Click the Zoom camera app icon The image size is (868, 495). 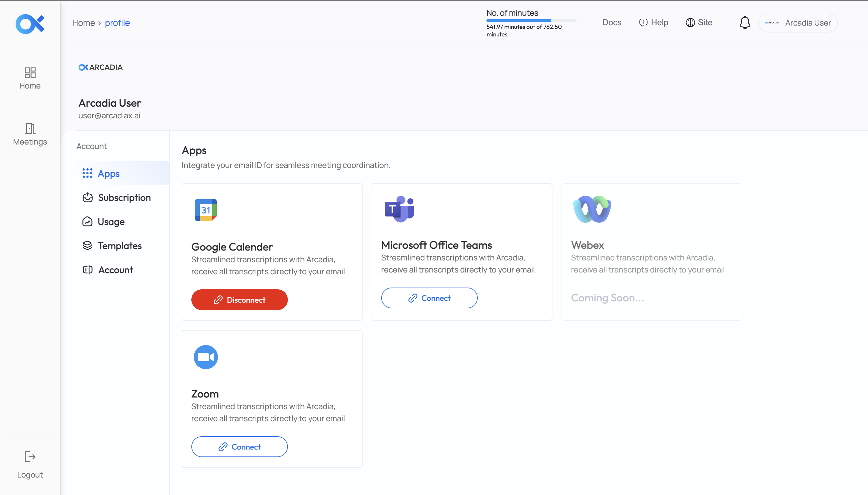point(206,357)
